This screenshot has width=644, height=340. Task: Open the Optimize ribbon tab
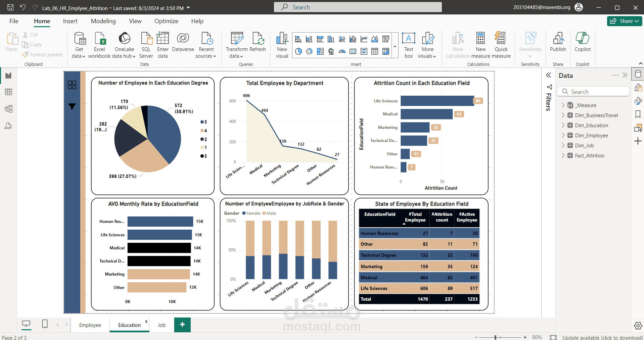(166, 21)
